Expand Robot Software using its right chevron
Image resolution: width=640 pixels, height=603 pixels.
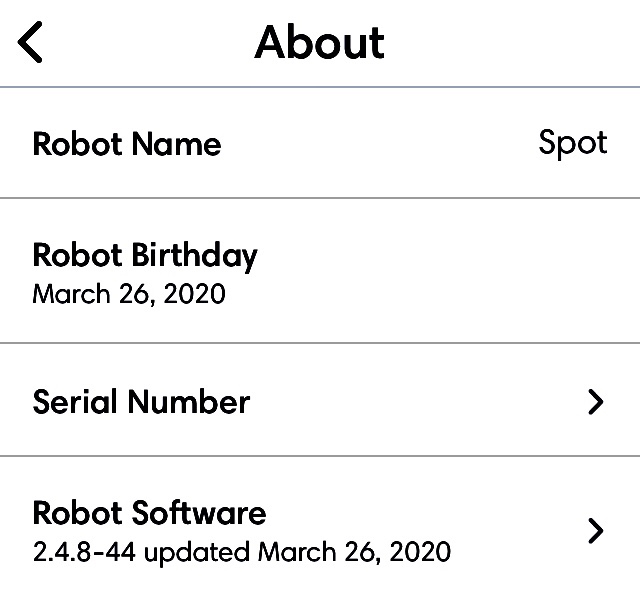point(596,530)
